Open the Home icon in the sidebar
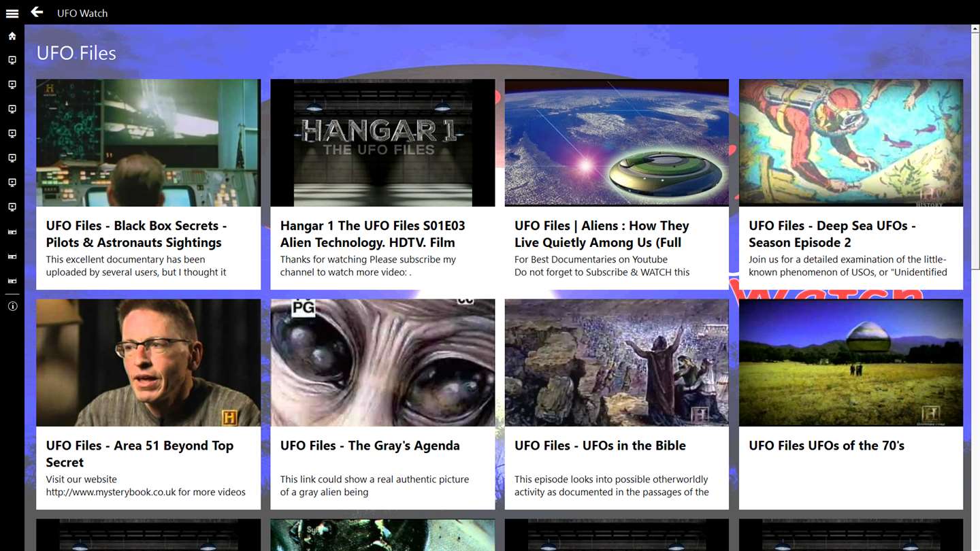Image resolution: width=980 pixels, height=551 pixels. (x=12, y=36)
